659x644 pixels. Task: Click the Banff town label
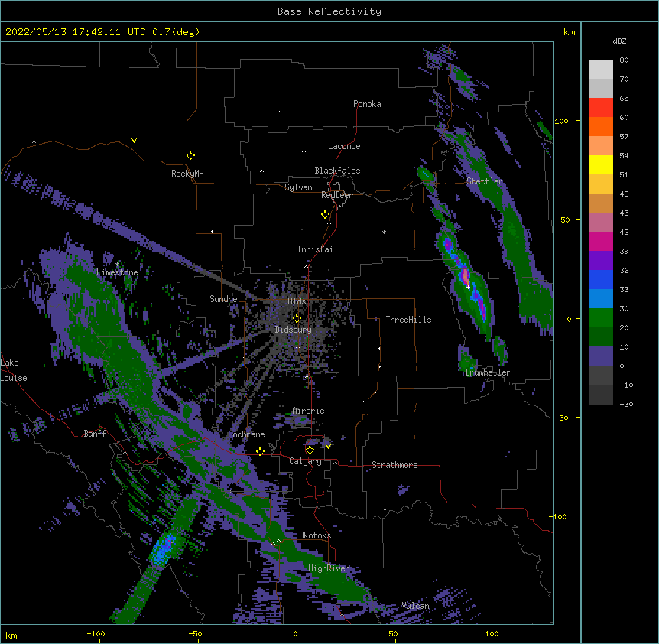[95, 434]
